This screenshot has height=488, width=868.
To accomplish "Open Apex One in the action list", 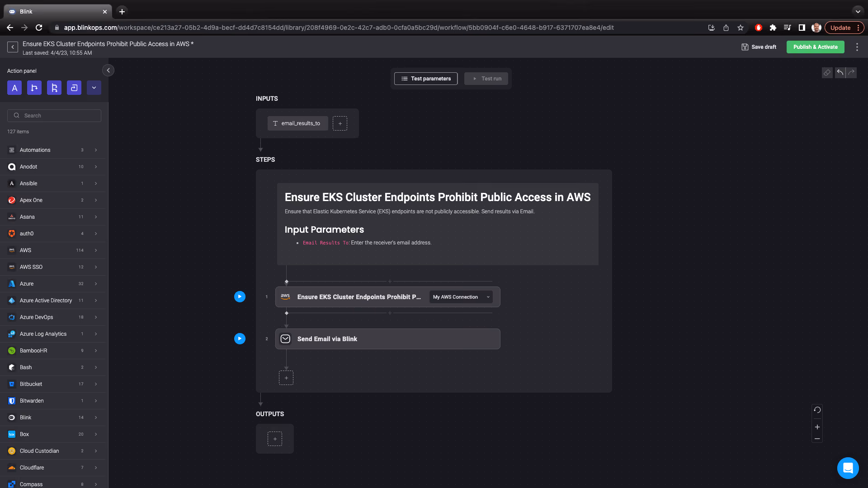I will click(52, 200).
